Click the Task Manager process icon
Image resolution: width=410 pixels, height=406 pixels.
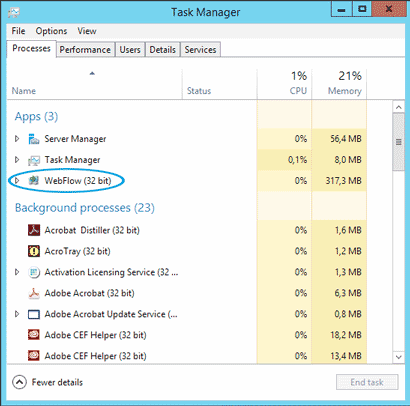pyautogui.click(x=34, y=160)
